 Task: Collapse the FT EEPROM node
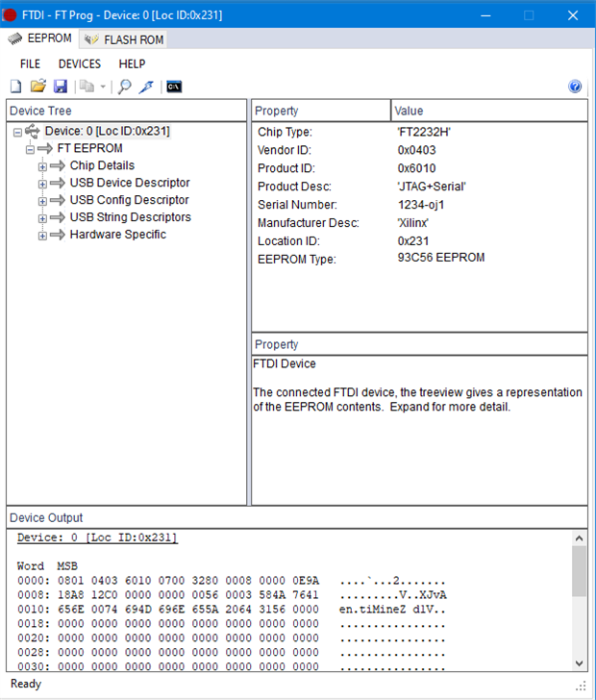point(30,149)
